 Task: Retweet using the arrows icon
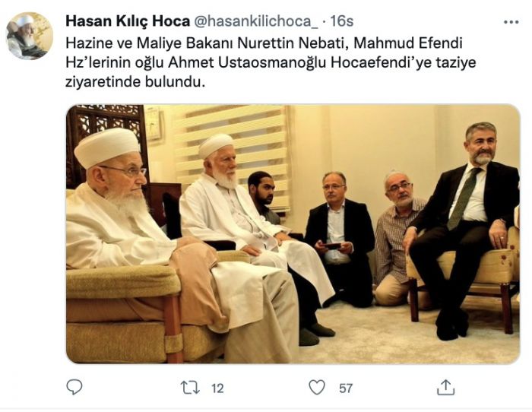pyautogui.click(x=190, y=388)
